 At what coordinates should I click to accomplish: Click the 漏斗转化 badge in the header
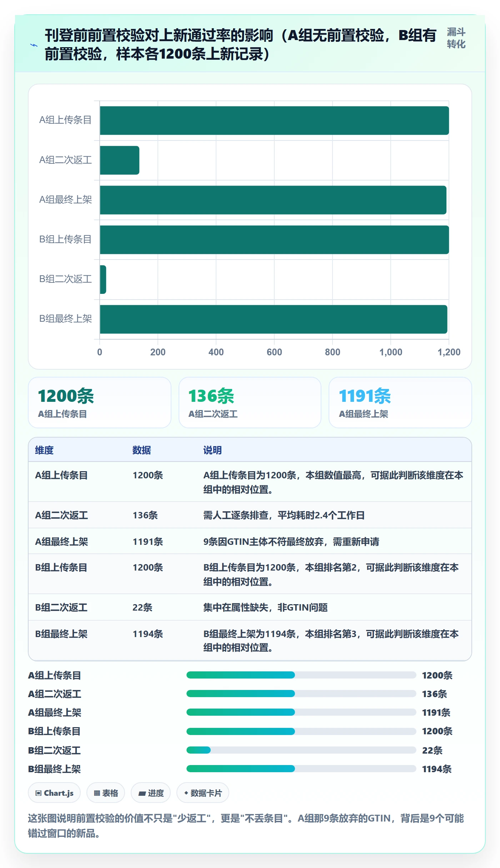456,38
